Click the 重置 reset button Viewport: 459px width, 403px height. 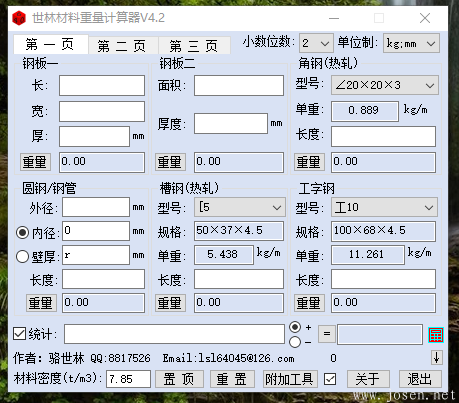pyautogui.click(x=232, y=379)
